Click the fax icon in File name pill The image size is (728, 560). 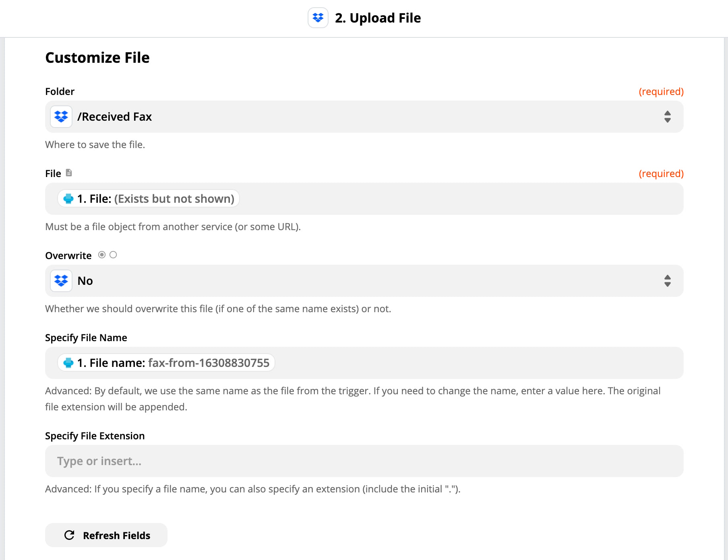tap(68, 363)
